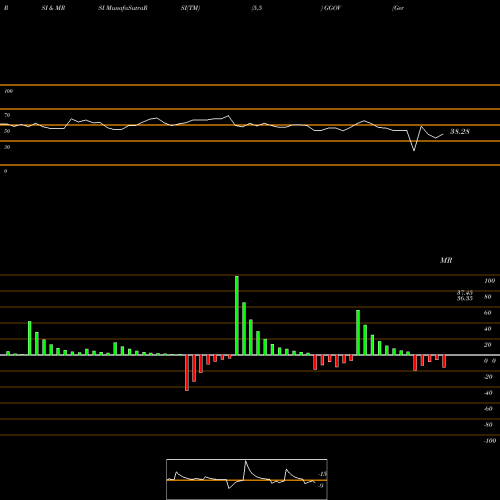Click the MR axis label 40
Image resolution: width=500 pixels, height=500 pixels.
click(488, 329)
